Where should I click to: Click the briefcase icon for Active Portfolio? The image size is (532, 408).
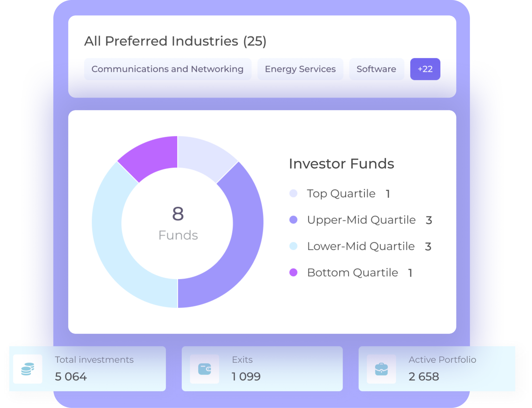tap(381, 369)
